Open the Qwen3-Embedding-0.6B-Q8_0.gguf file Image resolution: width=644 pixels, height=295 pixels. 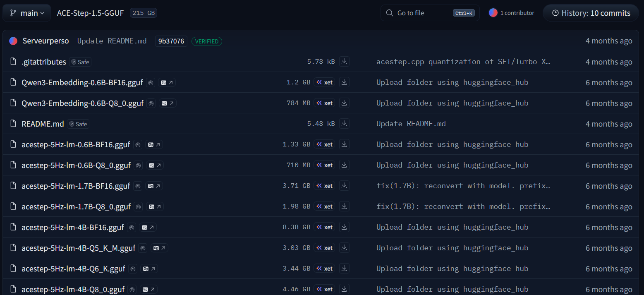click(82, 103)
